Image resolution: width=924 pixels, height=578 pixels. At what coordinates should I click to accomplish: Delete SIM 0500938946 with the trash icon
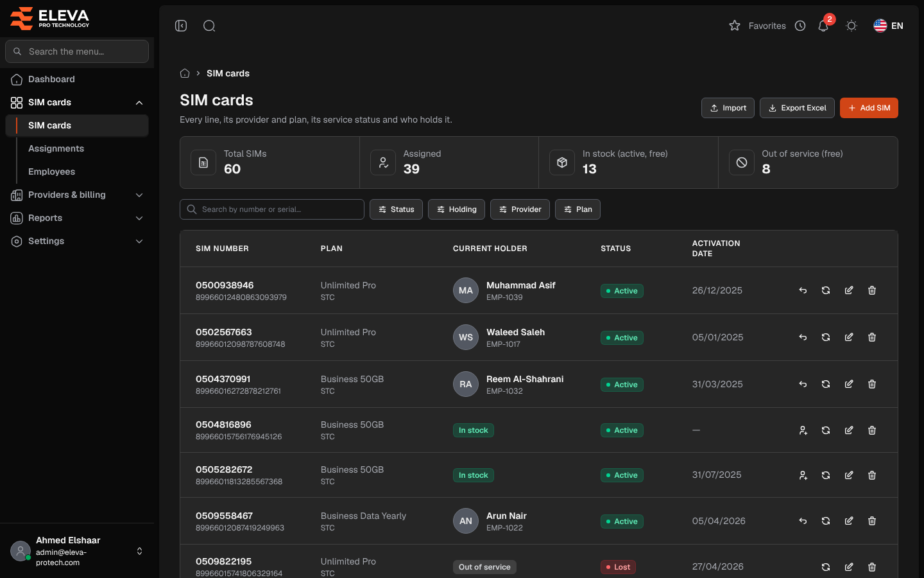872,290
